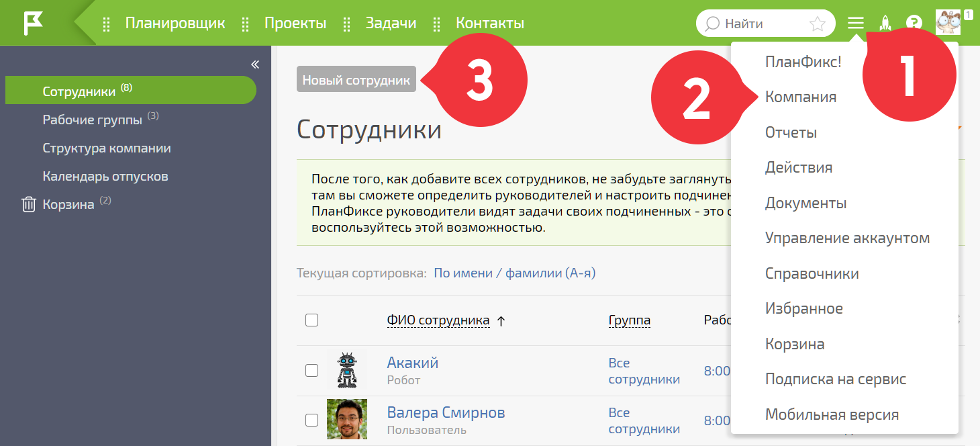
Task: Open the Контакты tab
Action: pos(490,24)
